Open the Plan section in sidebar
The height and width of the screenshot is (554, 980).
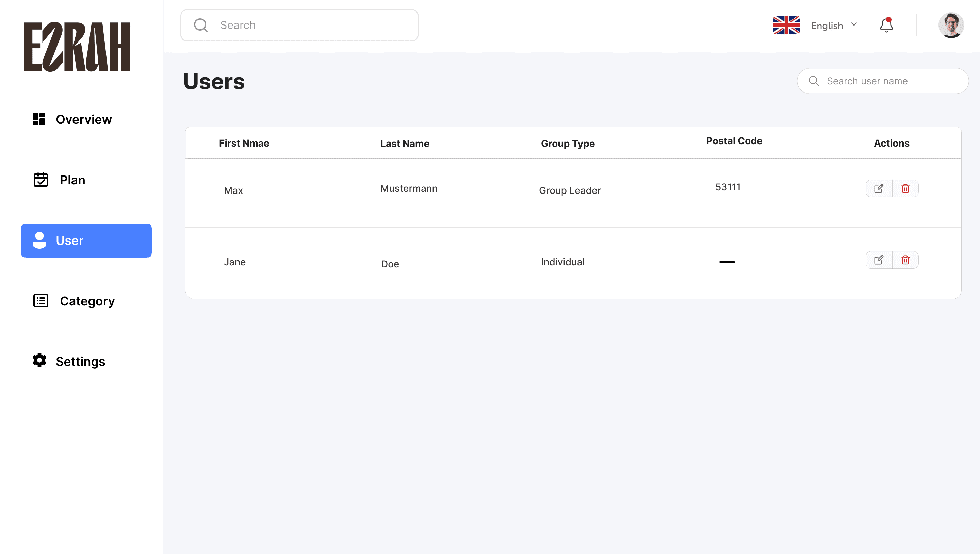pos(72,180)
